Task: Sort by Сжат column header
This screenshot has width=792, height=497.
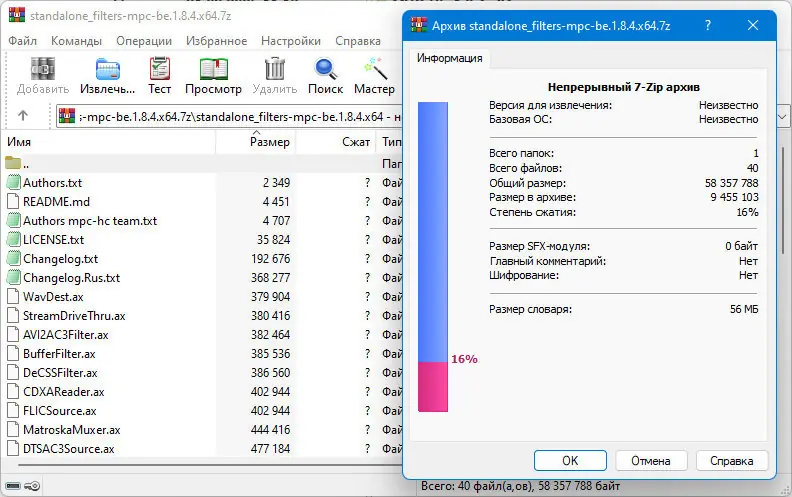Action: click(x=336, y=142)
